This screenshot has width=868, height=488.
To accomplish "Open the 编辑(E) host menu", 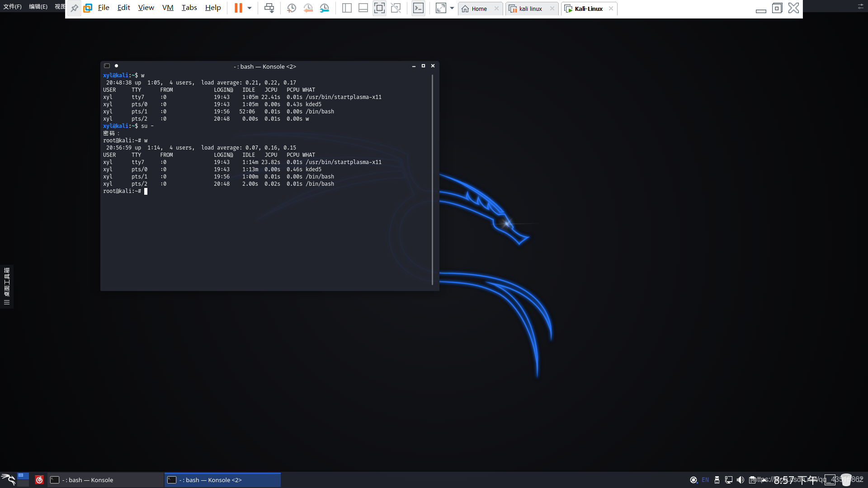I will (x=38, y=6).
